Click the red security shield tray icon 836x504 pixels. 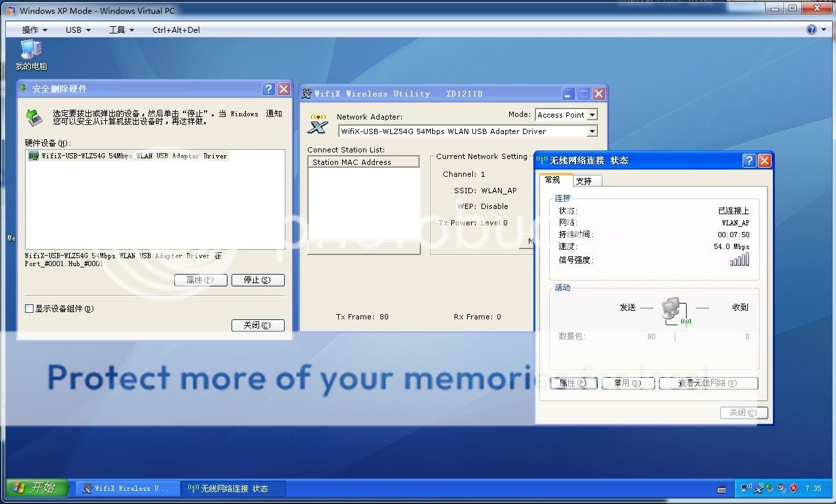793,488
